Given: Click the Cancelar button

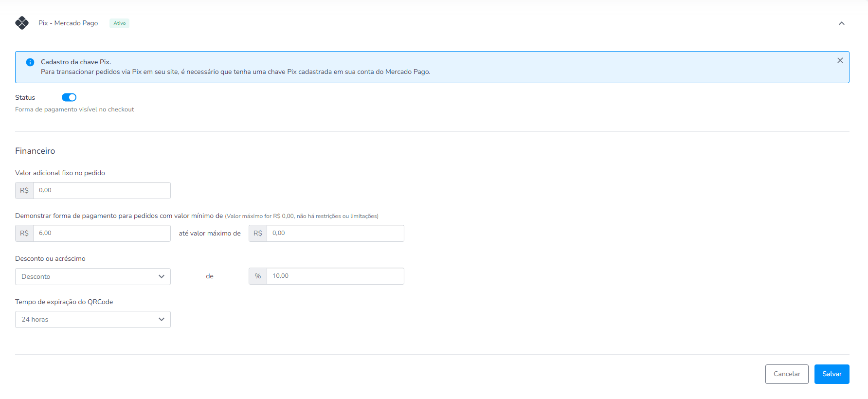Looking at the screenshot, I should [x=787, y=374].
